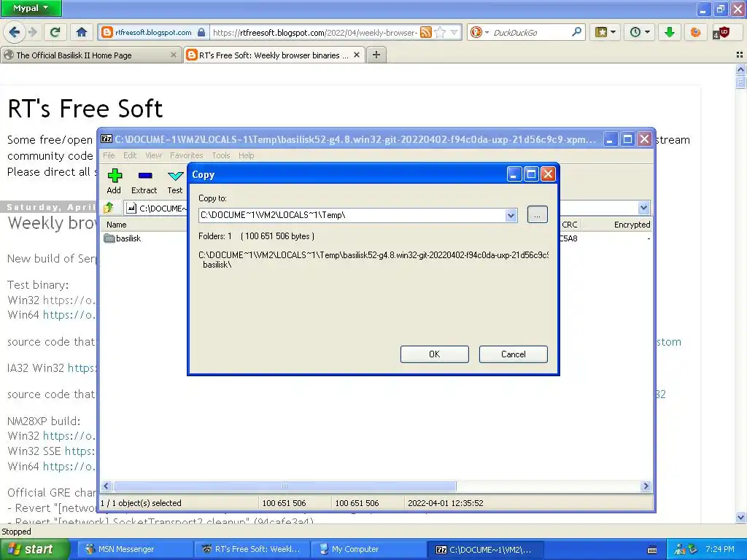This screenshot has width=747, height=560.
Task: Click browser page scrollbar down arrow
Action: coord(741,517)
